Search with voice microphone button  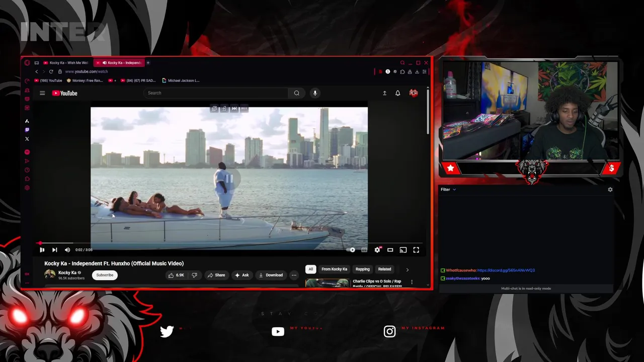315,93
